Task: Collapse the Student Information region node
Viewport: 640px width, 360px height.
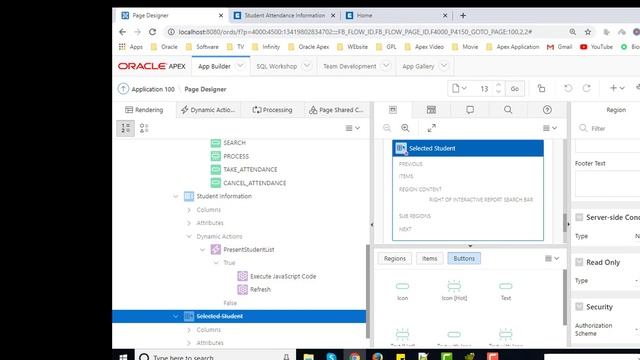Action: pyautogui.click(x=176, y=196)
